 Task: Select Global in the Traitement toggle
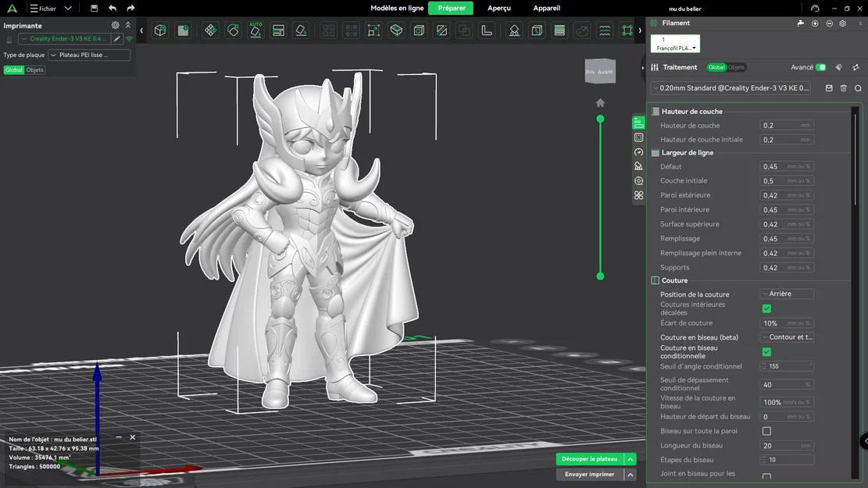point(716,67)
